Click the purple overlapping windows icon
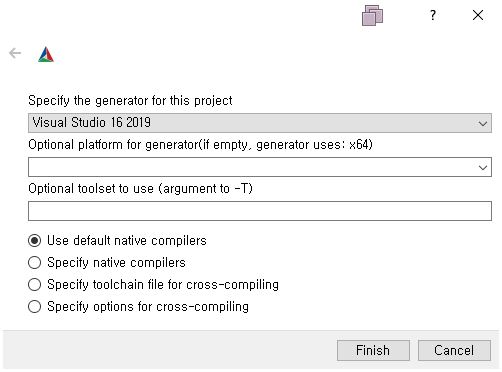Screen dimensions: 502x372 [372, 15]
